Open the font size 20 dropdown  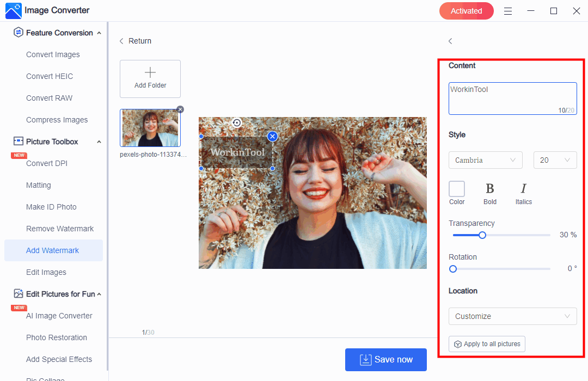(555, 160)
